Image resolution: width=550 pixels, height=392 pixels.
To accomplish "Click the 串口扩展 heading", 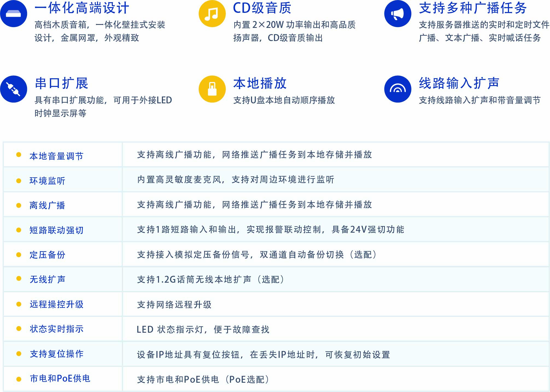I will coord(62,83).
